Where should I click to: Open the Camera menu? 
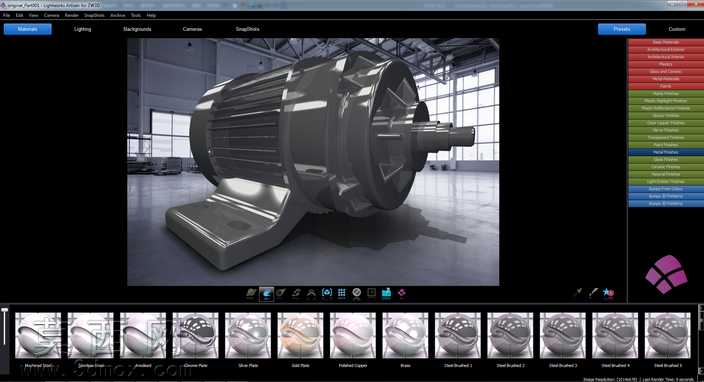[x=52, y=15]
